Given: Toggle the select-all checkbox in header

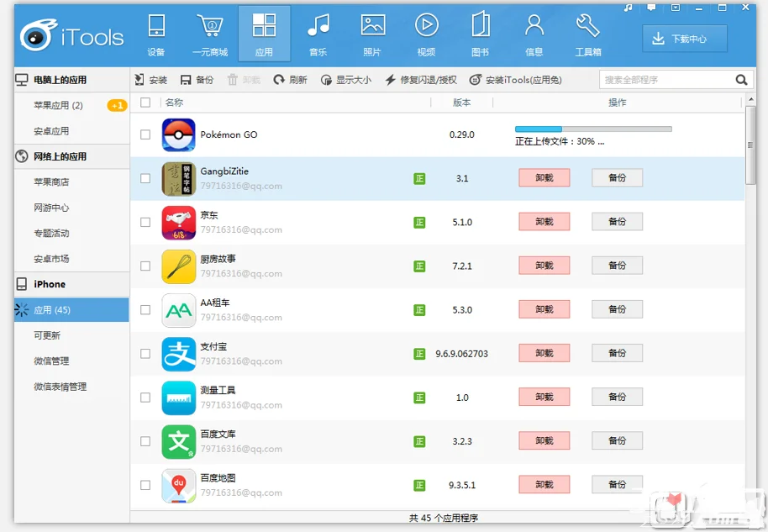Looking at the screenshot, I should (x=145, y=103).
